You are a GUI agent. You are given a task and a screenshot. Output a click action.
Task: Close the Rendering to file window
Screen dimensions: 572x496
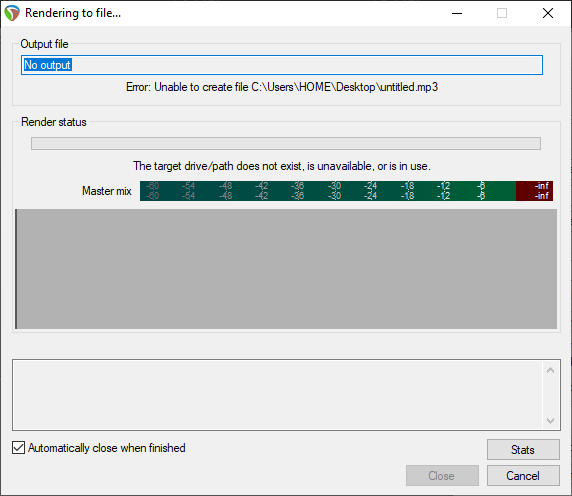(x=548, y=13)
